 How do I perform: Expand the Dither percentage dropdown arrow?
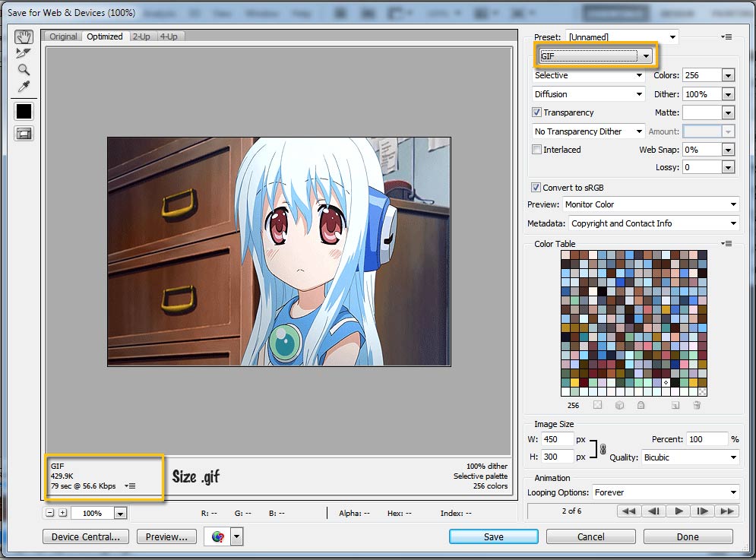pos(728,94)
